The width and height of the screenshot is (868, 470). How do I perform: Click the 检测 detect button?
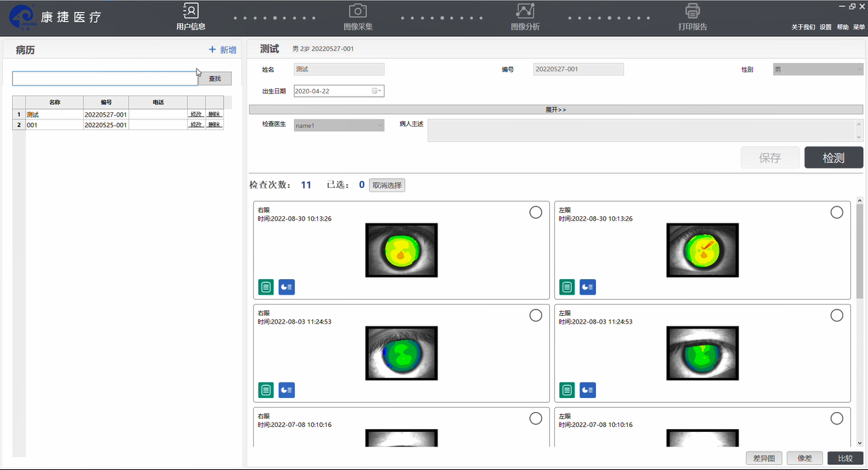[833, 158]
